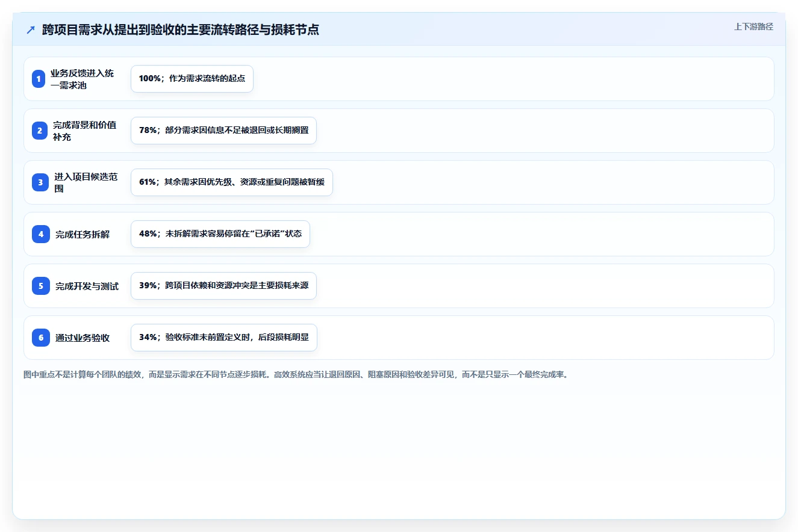
Task: Select the 完成任务拆解 step label
Action: point(83,235)
